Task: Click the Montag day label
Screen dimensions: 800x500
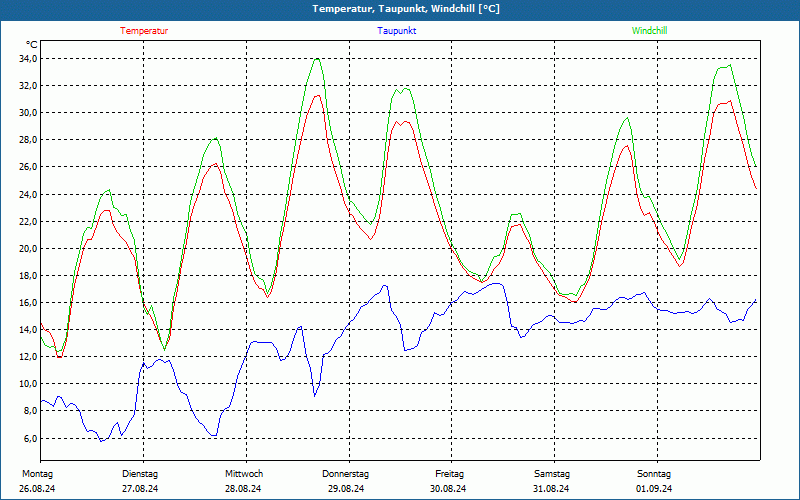Action: [x=36, y=474]
